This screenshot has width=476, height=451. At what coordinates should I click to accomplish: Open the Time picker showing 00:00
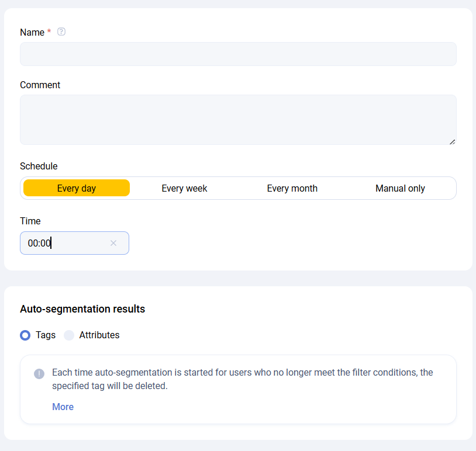(64, 243)
